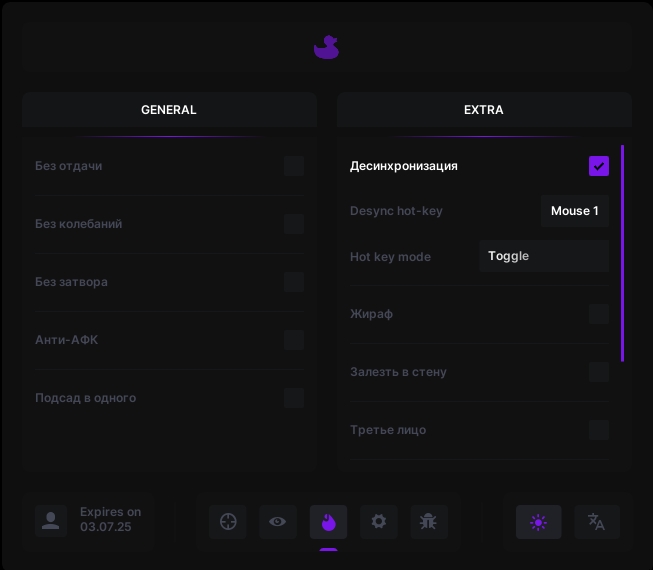
Task: Select the EXTRA panel header
Action: [484, 110]
